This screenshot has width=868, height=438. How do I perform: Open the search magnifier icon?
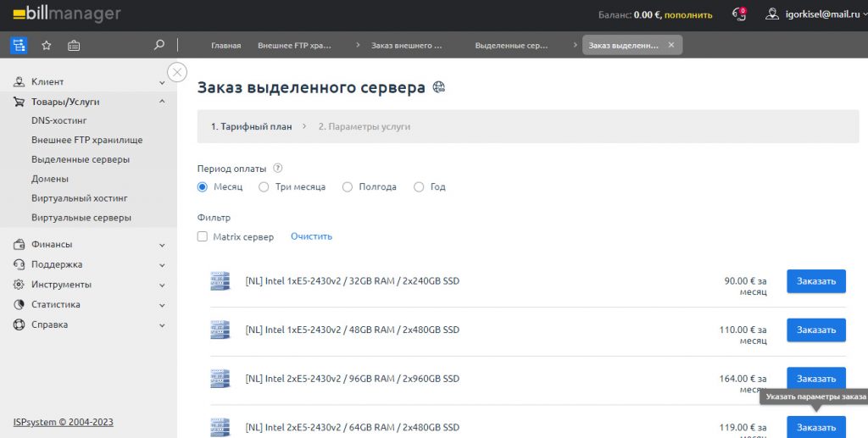[x=159, y=45]
